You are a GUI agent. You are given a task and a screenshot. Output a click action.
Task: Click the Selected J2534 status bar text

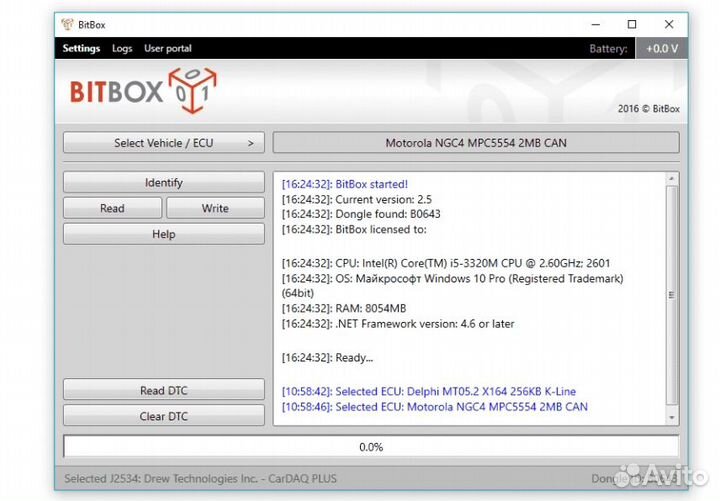coord(200,478)
